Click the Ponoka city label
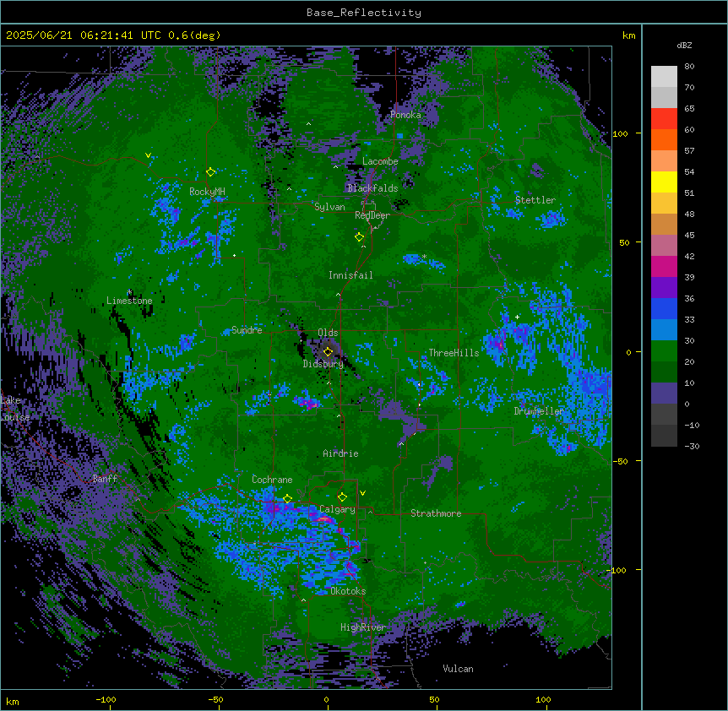 click(x=405, y=115)
